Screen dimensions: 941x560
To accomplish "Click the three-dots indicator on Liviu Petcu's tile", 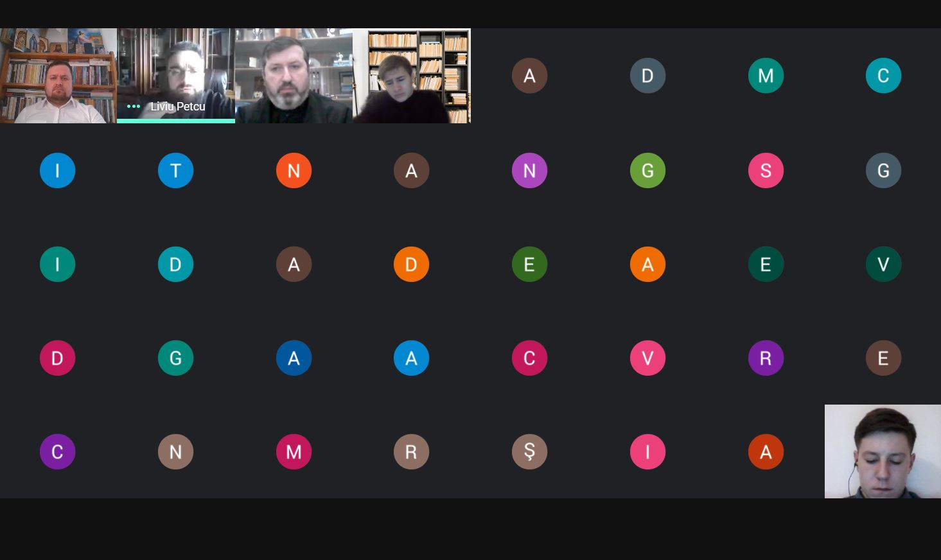I will [134, 107].
